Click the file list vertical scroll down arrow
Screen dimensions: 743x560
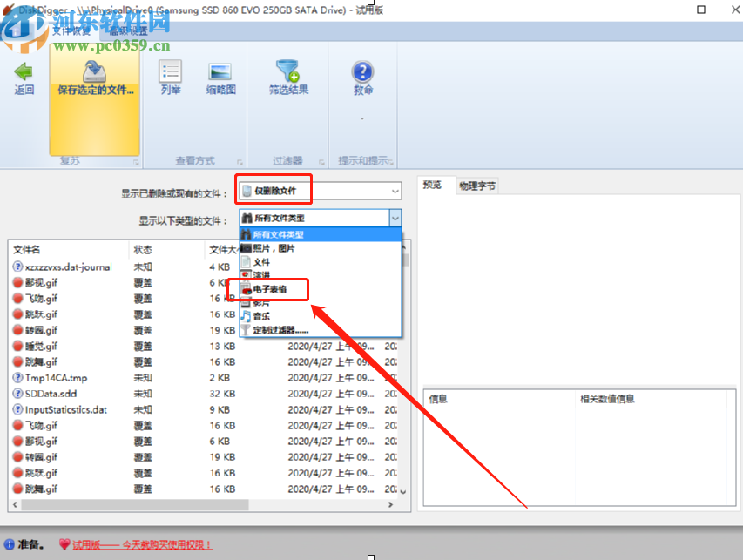pyautogui.click(x=403, y=492)
